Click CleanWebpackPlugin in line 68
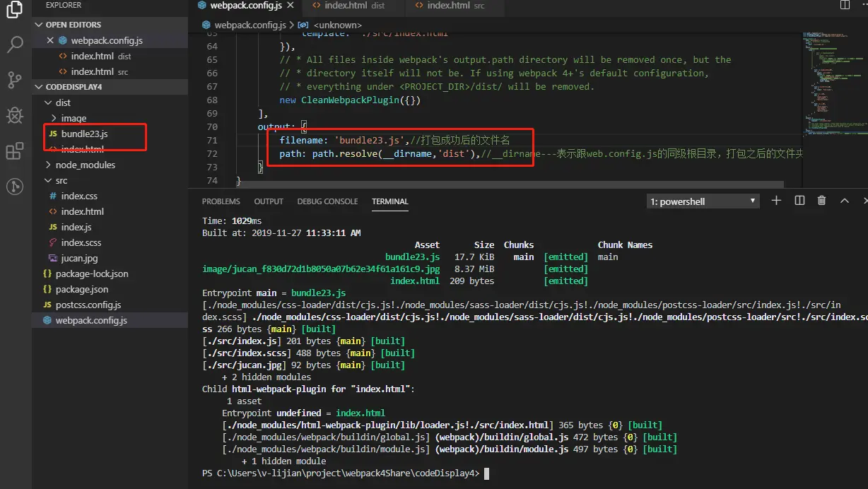868x489 pixels. 351,100
